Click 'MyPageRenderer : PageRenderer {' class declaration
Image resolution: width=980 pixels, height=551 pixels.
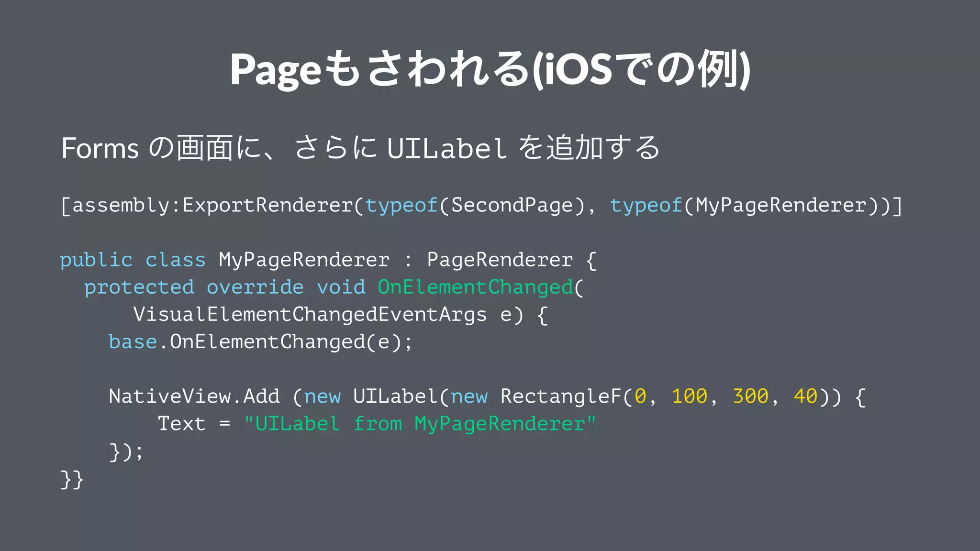click(408, 260)
